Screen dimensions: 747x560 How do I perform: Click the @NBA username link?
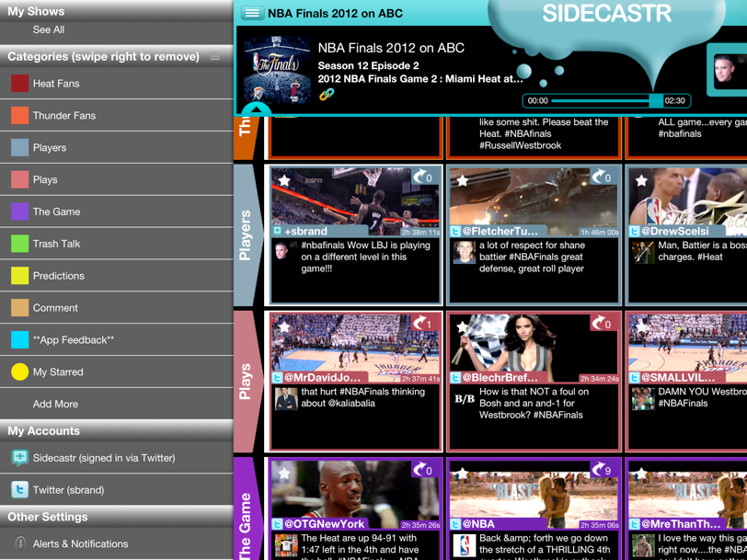pos(478,524)
